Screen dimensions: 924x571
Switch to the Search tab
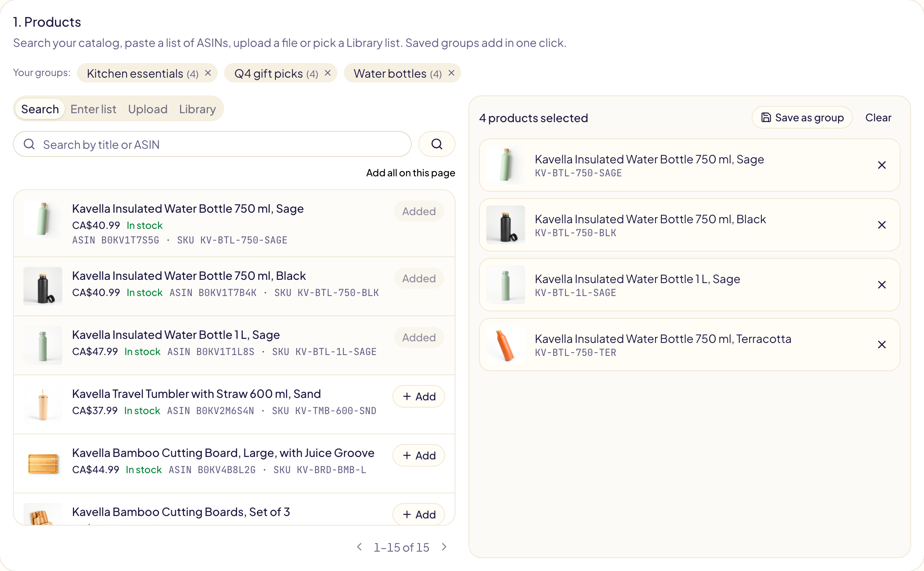coord(40,109)
